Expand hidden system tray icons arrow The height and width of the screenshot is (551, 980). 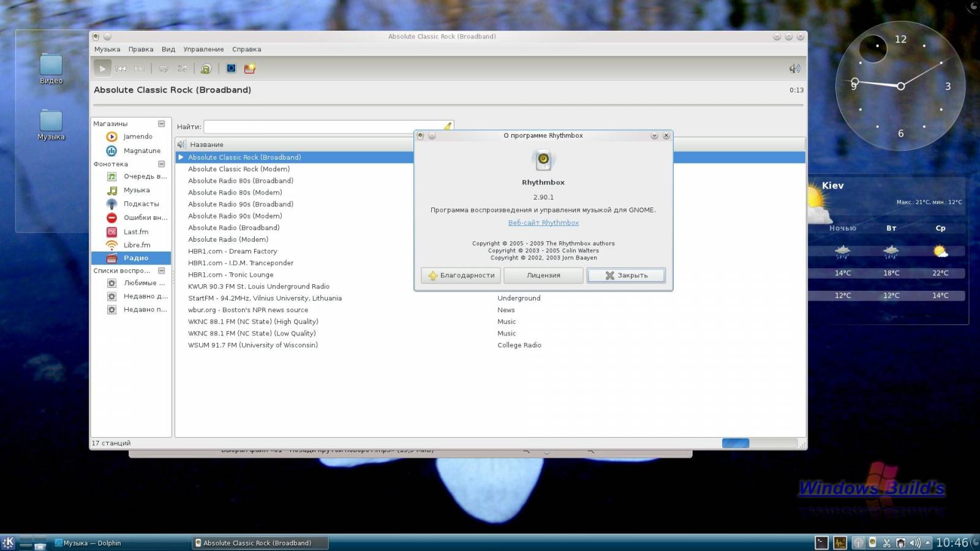928,542
